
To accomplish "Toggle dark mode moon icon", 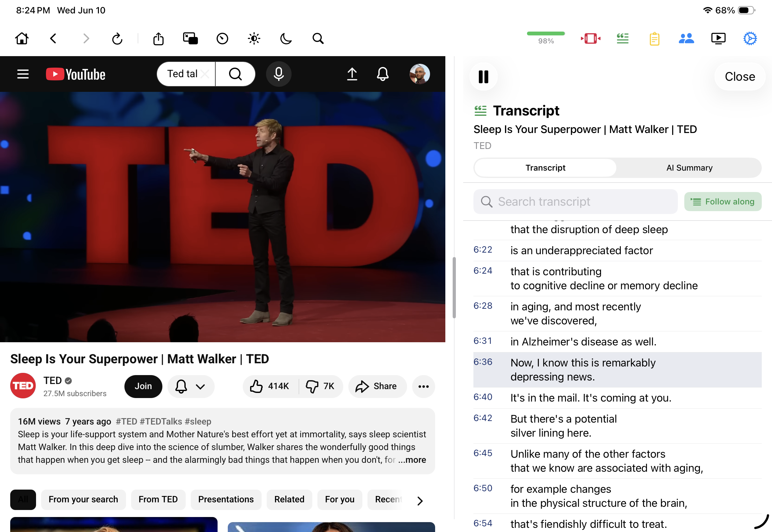I will coord(286,39).
